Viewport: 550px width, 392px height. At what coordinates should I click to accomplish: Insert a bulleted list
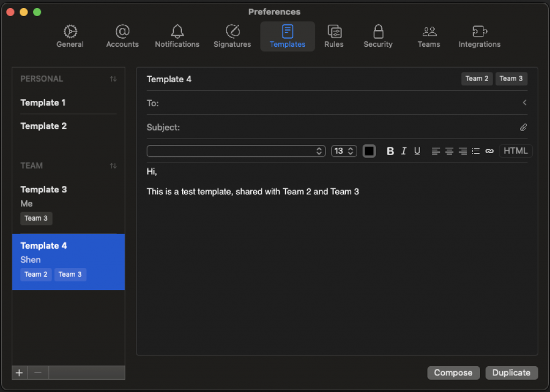pos(475,151)
